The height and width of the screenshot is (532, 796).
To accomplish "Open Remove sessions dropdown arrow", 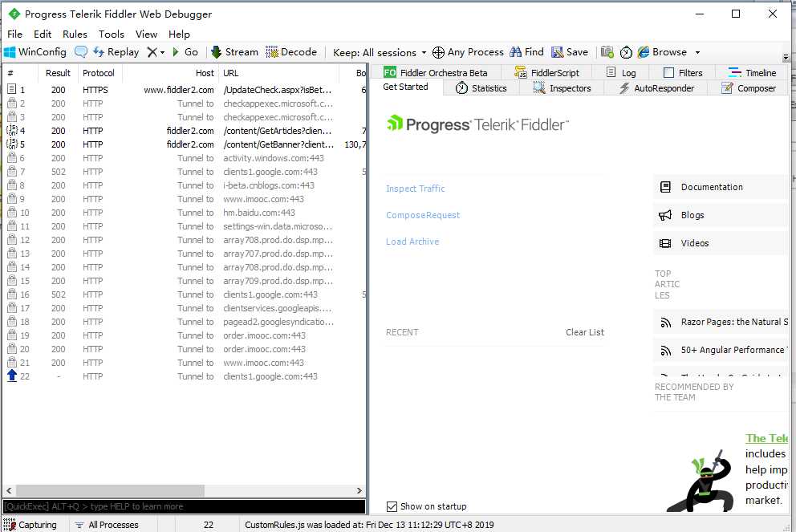I will click(x=162, y=52).
